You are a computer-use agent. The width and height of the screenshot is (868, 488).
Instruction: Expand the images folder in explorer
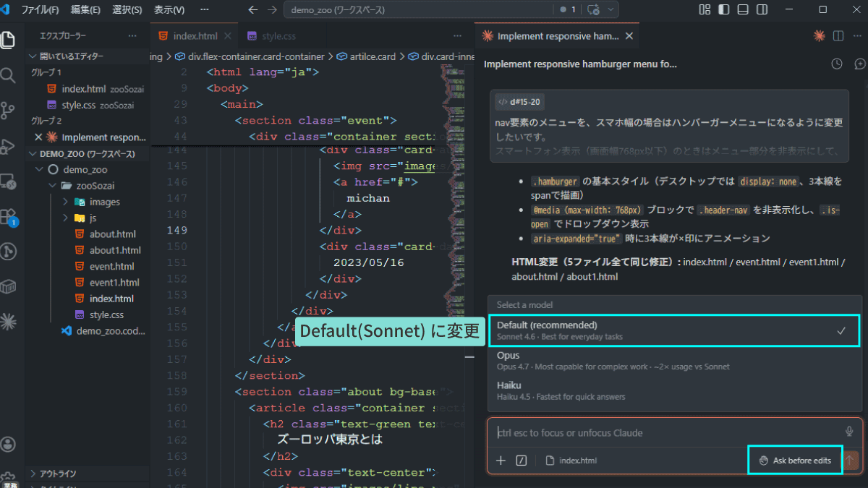pos(105,202)
